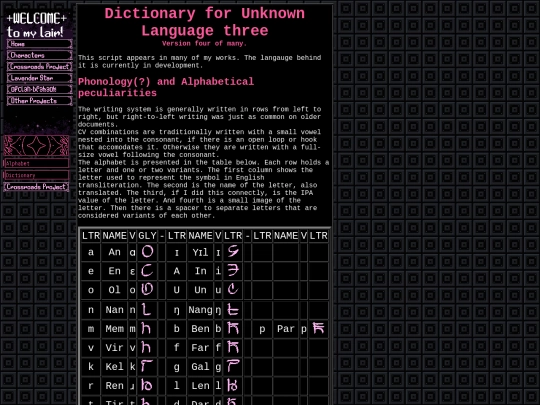Click the glyph image for letter k (Kel)

click(147, 366)
